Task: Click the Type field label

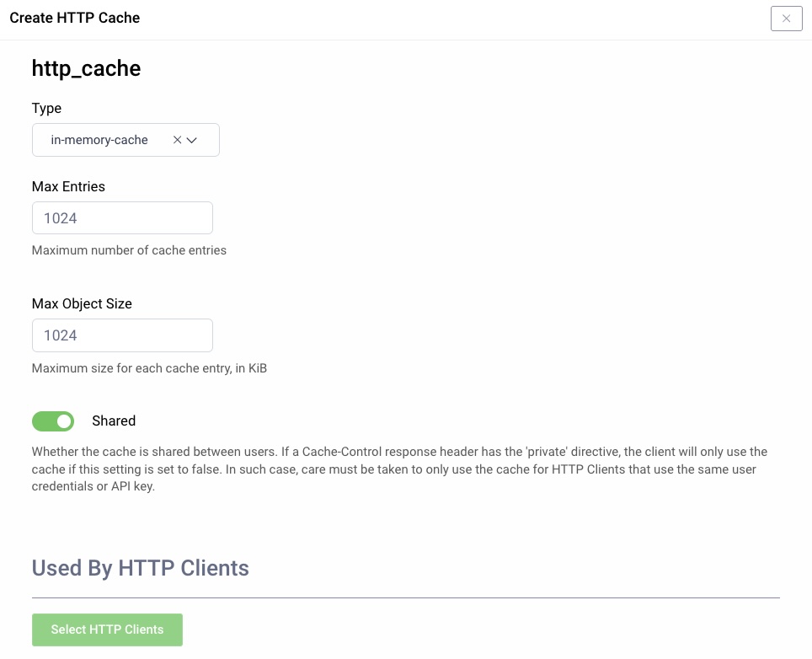Action: (46, 108)
